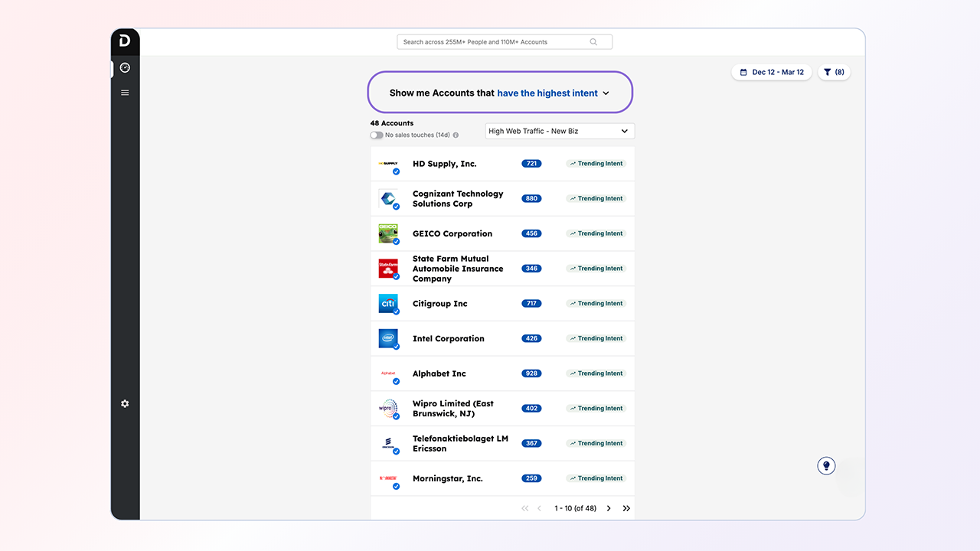Go to previous page of accounts
980x551 pixels.
tap(539, 508)
